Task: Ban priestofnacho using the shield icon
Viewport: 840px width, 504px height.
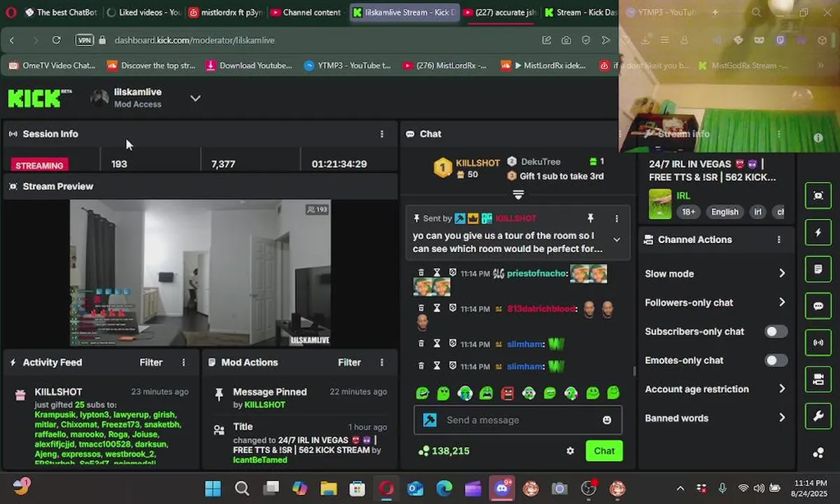Action: click(452, 273)
